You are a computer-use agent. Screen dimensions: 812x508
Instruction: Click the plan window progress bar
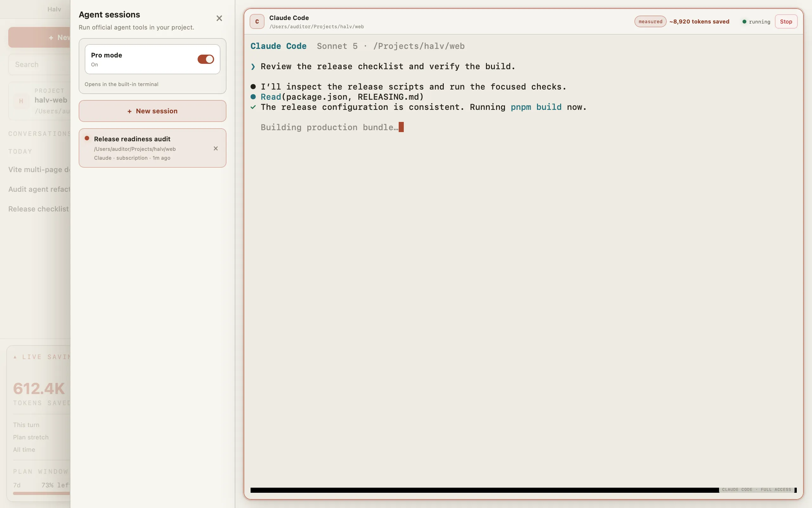click(x=42, y=493)
